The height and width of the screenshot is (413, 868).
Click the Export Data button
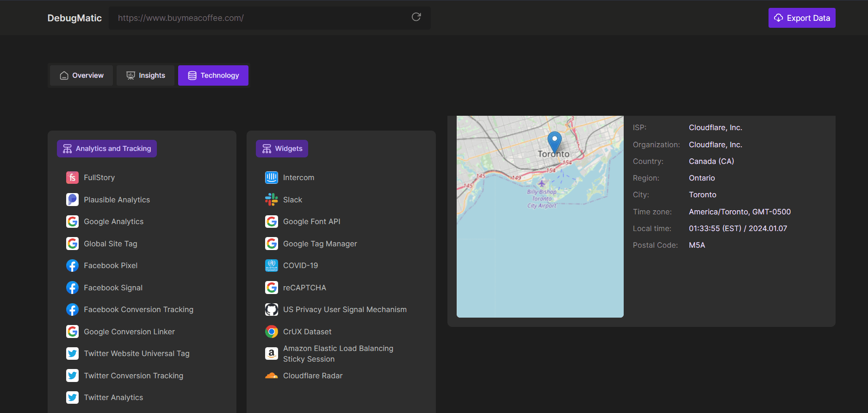[802, 18]
